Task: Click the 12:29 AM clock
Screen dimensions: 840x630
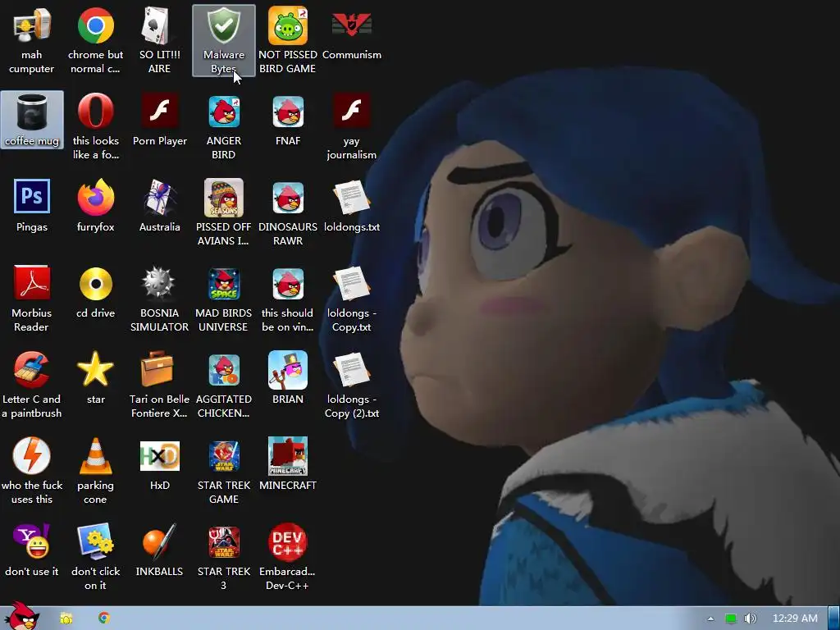Action: [x=795, y=619]
